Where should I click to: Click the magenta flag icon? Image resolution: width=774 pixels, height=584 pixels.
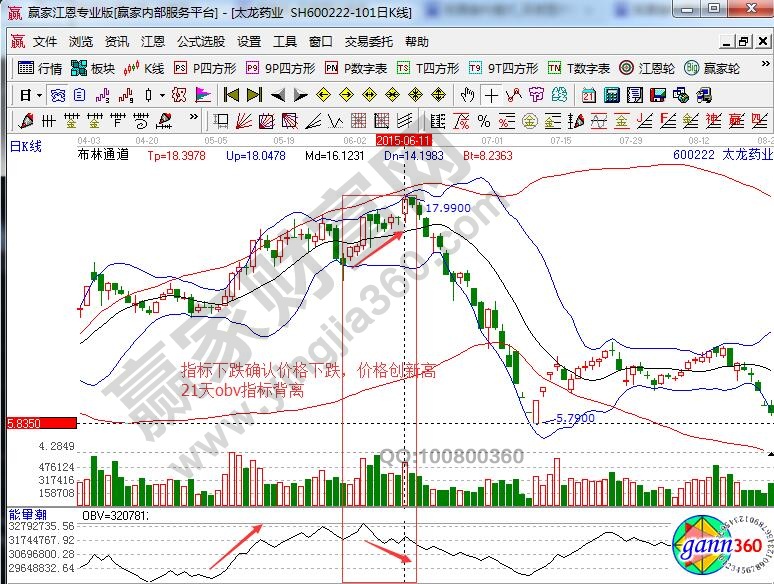point(203,95)
